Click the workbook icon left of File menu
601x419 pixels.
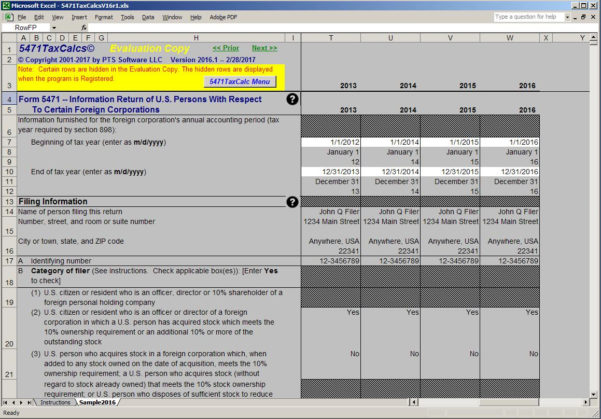[8, 17]
